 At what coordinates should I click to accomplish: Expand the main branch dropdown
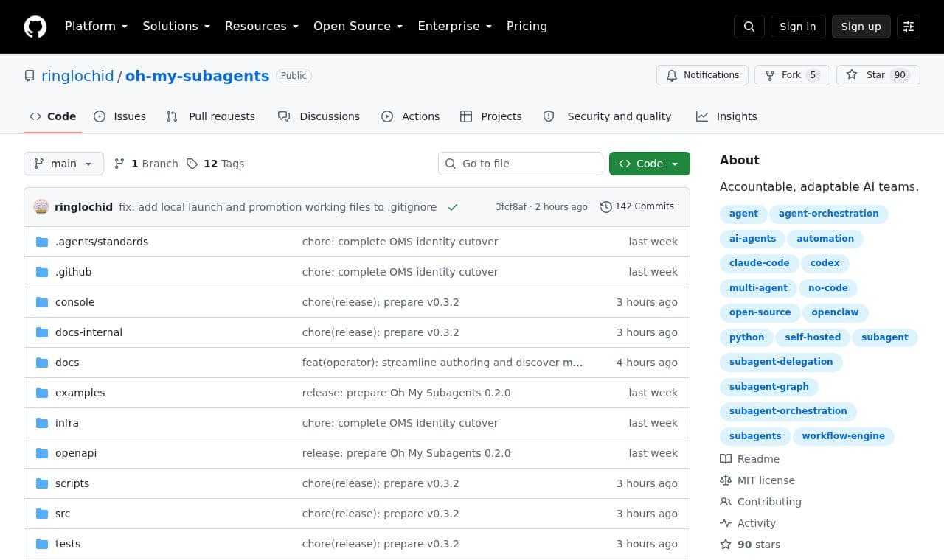[x=63, y=164]
